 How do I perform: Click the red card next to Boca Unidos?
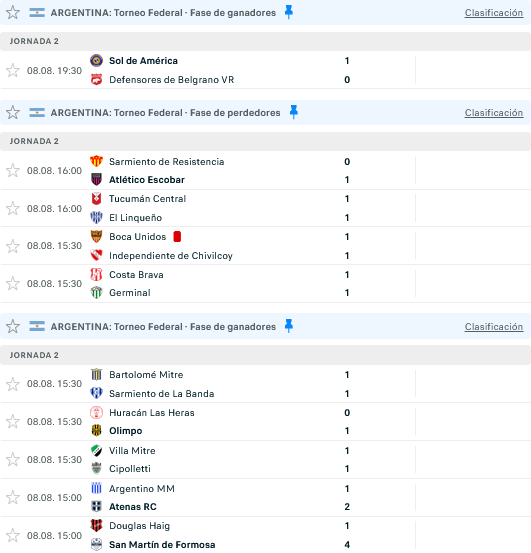(177, 237)
